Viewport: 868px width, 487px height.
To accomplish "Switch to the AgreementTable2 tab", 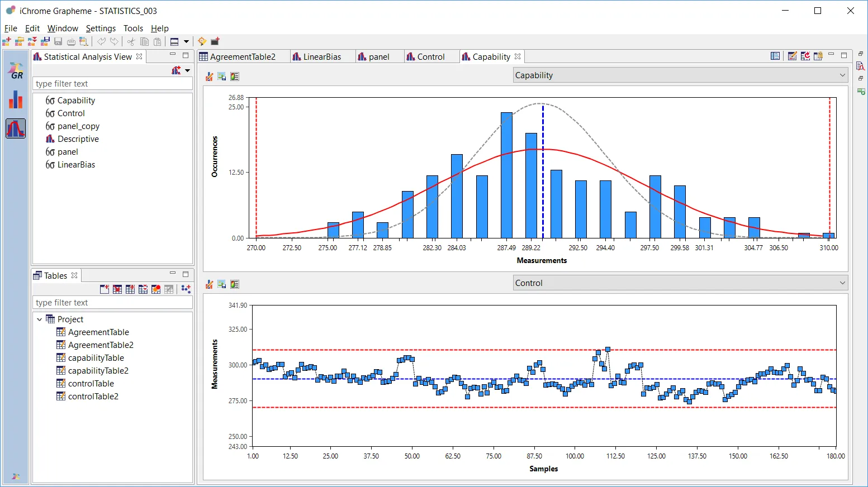I will 243,56.
